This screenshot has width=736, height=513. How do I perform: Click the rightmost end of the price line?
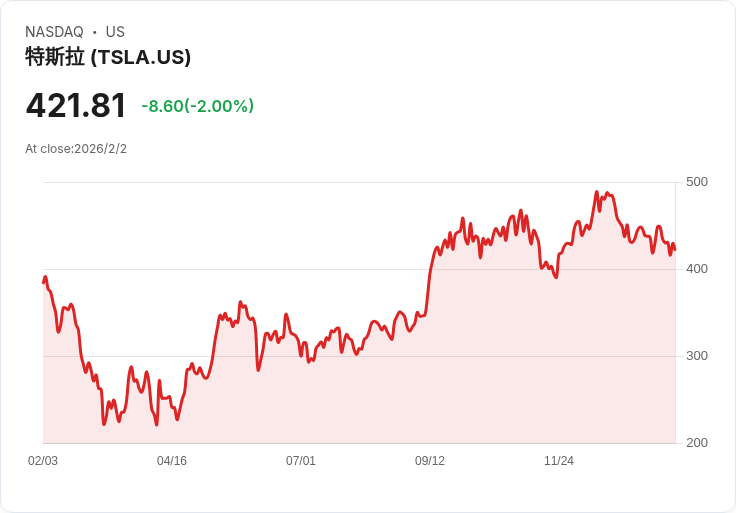click(675, 249)
